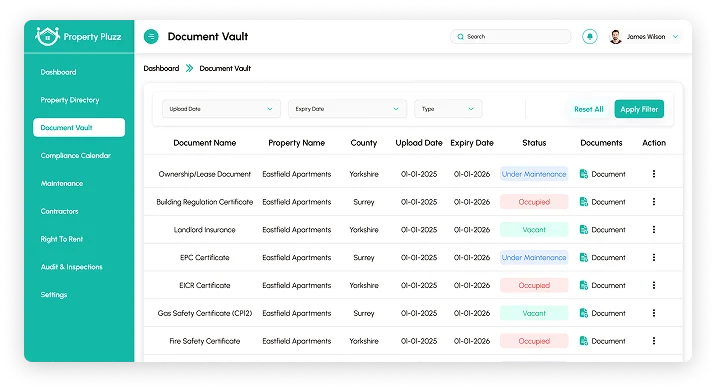716x390 pixels.
Task: Open action menu for Fire Safety Certificate row
Action: click(x=654, y=341)
